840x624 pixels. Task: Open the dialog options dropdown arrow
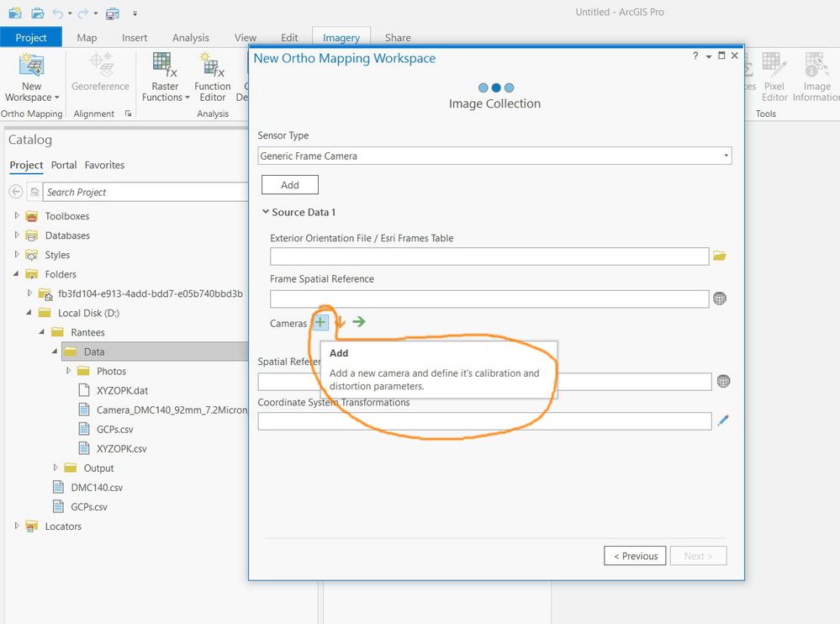point(709,56)
